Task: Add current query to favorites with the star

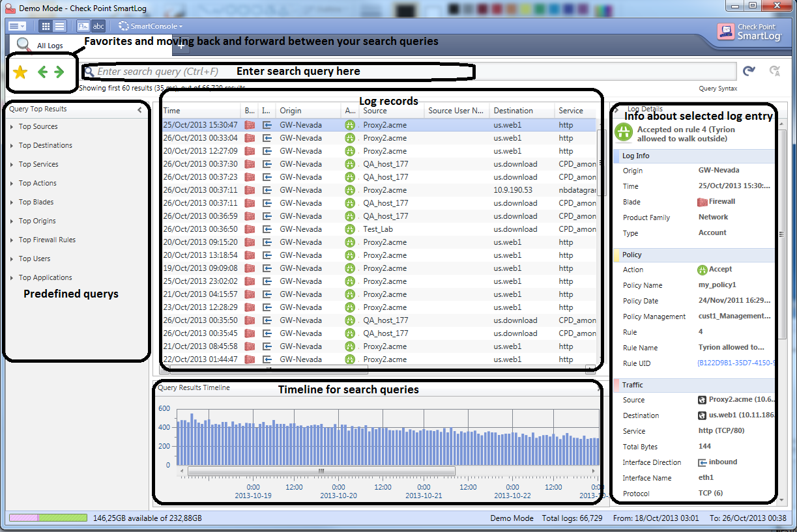Action: 20,72
